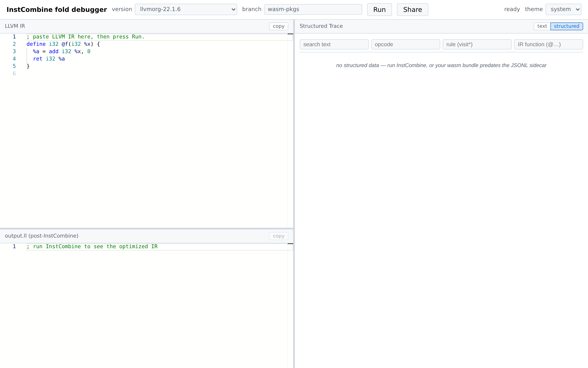The height and width of the screenshot is (368, 588).
Task: Click the line '%a = add i32 %x, 0'
Action: point(62,52)
